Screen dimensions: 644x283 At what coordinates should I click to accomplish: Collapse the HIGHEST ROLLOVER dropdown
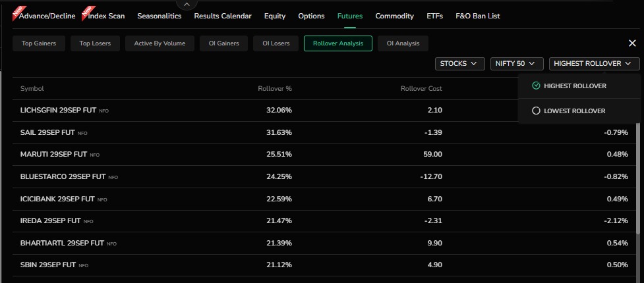click(x=595, y=64)
